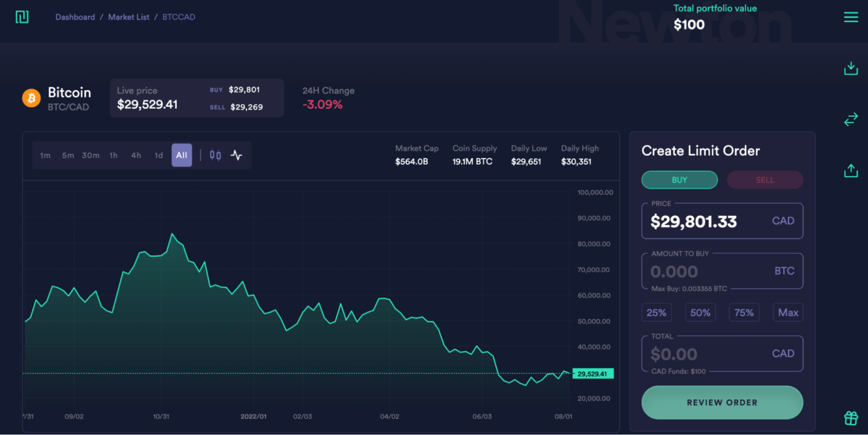Select the line chart display icon

click(237, 155)
